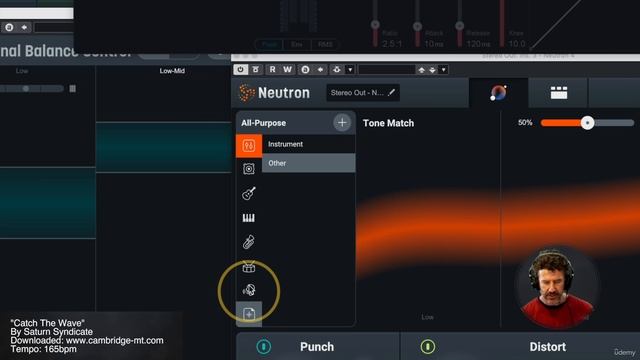This screenshot has height=360, width=640.
Task: Click small square button beside Low slider
Action: coord(73,89)
